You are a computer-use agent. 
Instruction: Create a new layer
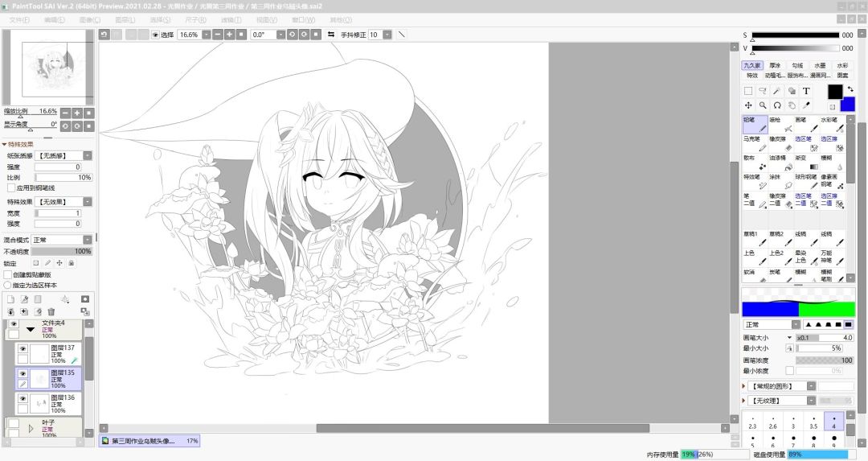10,299
